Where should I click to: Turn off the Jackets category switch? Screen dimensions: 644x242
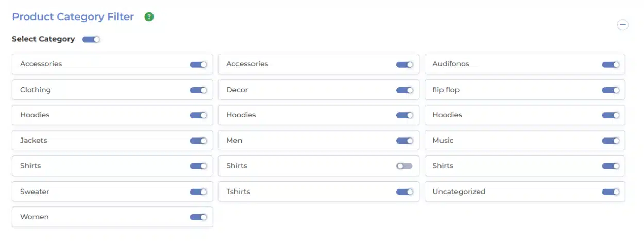click(198, 141)
